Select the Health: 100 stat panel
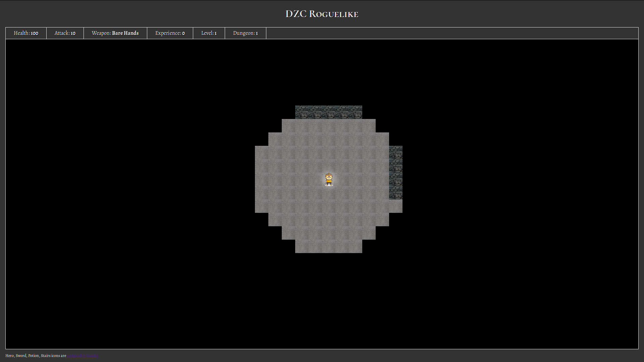This screenshot has width=644, height=362. click(25, 33)
